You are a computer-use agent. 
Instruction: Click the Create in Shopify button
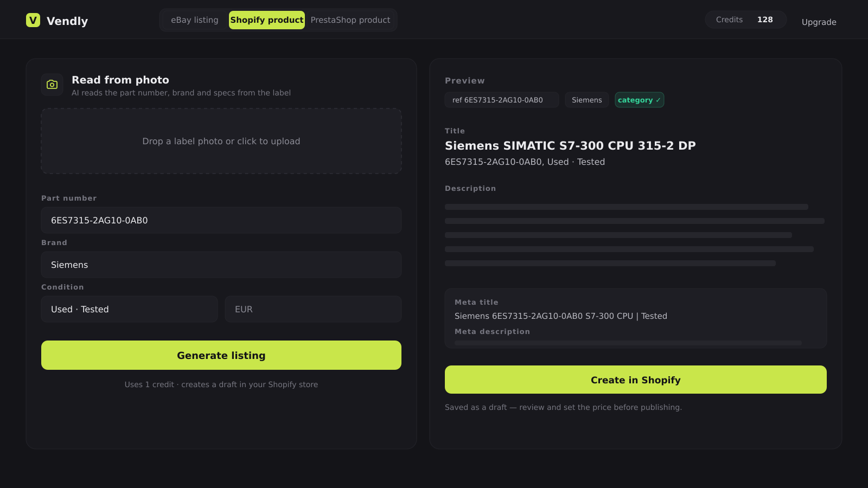tap(636, 380)
